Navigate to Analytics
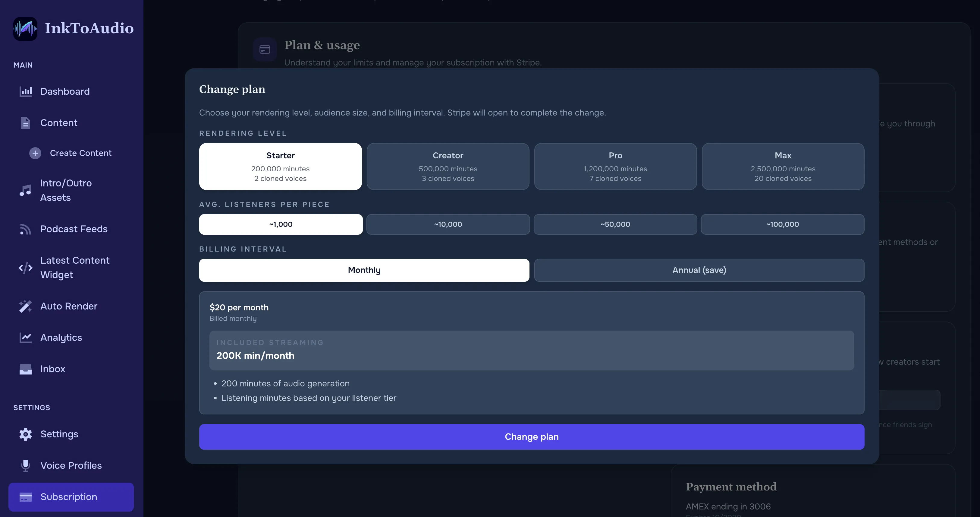This screenshot has height=517, width=980. pyautogui.click(x=71, y=338)
